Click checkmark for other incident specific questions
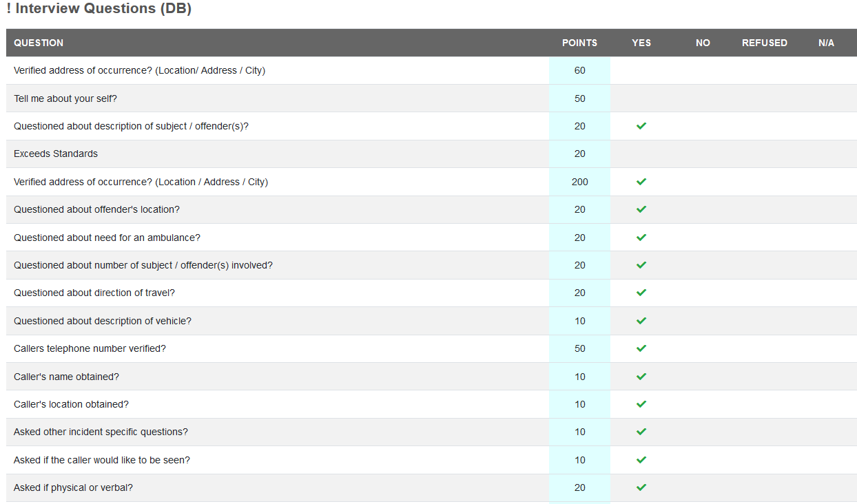 [x=641, y=432]
